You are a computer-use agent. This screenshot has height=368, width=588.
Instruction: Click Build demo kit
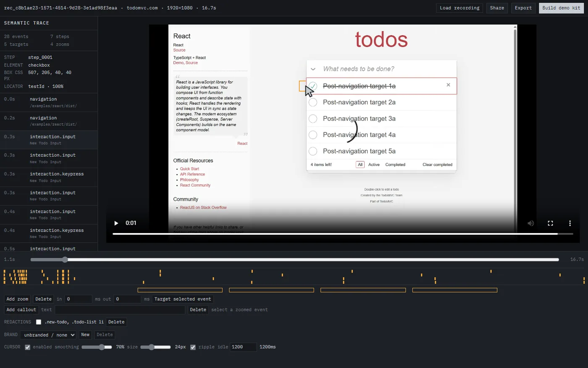point(561,8)
